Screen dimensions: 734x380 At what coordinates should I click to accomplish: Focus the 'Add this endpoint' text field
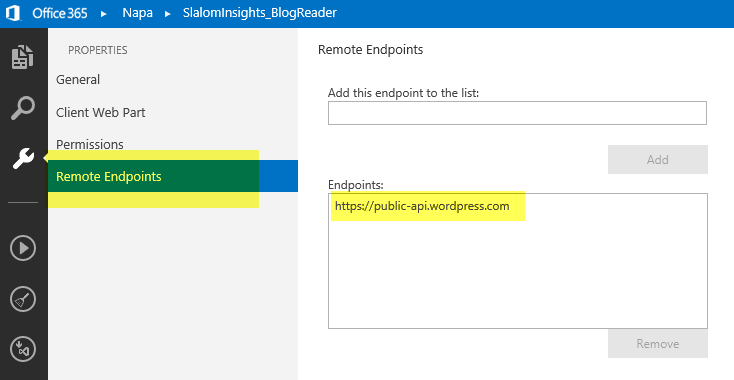[517, 113]
